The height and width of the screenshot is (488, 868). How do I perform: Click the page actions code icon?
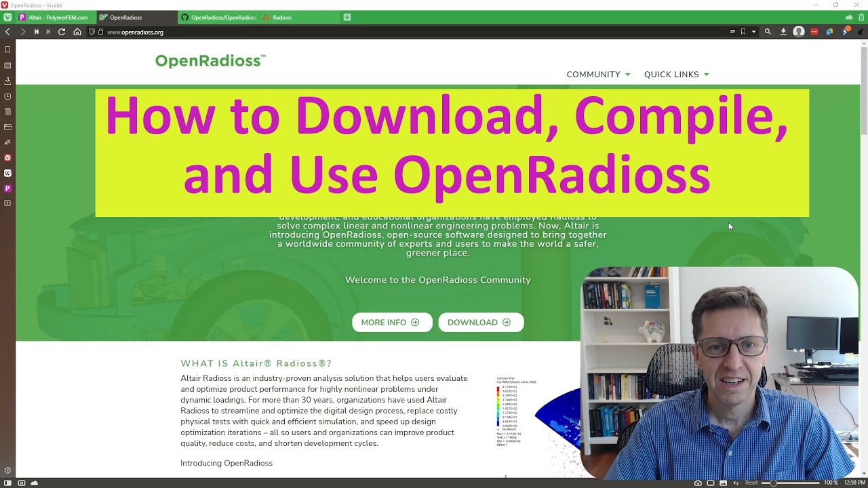tap(736, 483)
